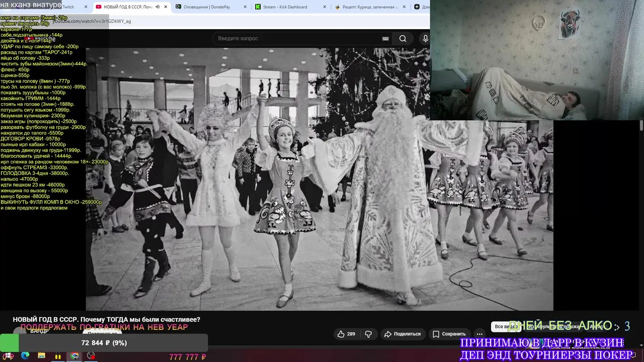Click the webcam overlay of person on couch
This screenshot has width=644, height=362.
tap(537, 60)
